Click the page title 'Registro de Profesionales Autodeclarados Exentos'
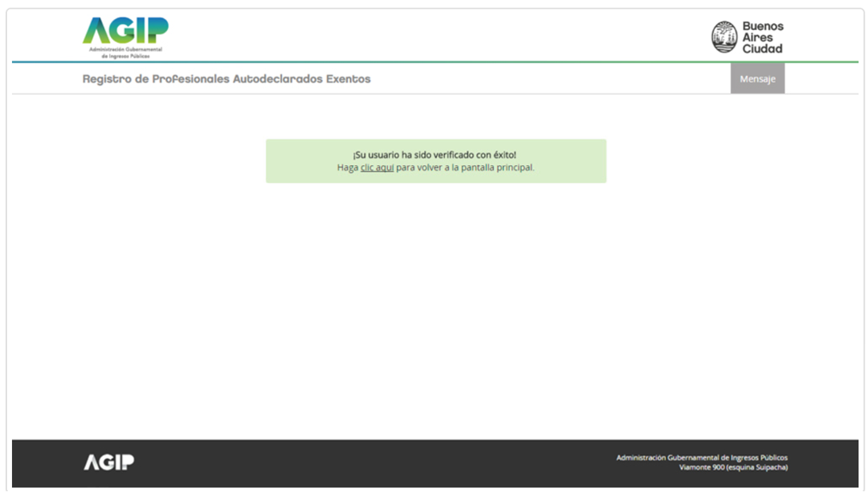This screenshot has height=493, width=868. click(x=226, y=79)
